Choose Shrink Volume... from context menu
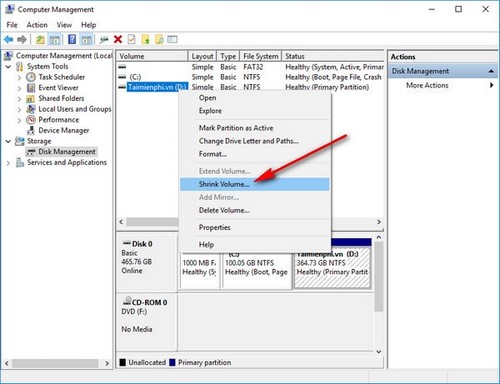 255,184
